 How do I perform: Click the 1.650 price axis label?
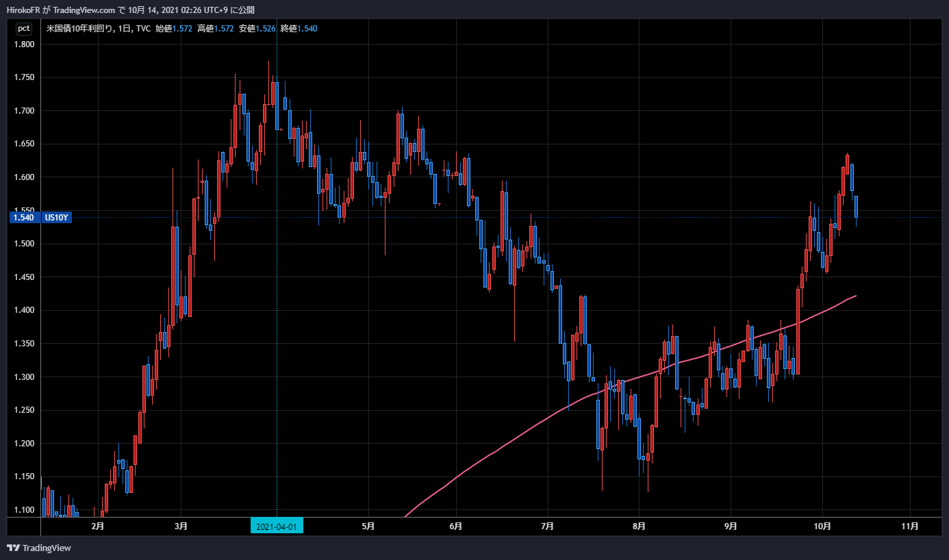coord(24,144)
